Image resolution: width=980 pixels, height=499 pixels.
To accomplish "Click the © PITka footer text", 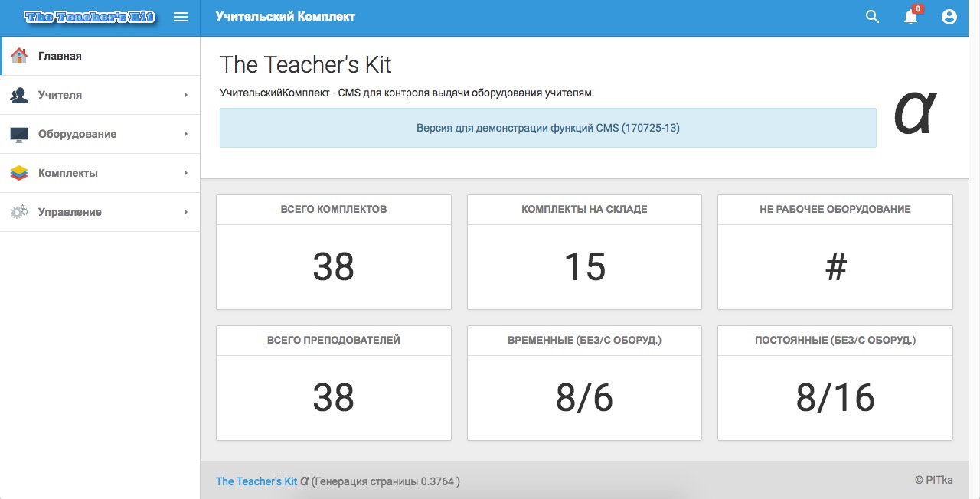I will (x=934, y=480).
